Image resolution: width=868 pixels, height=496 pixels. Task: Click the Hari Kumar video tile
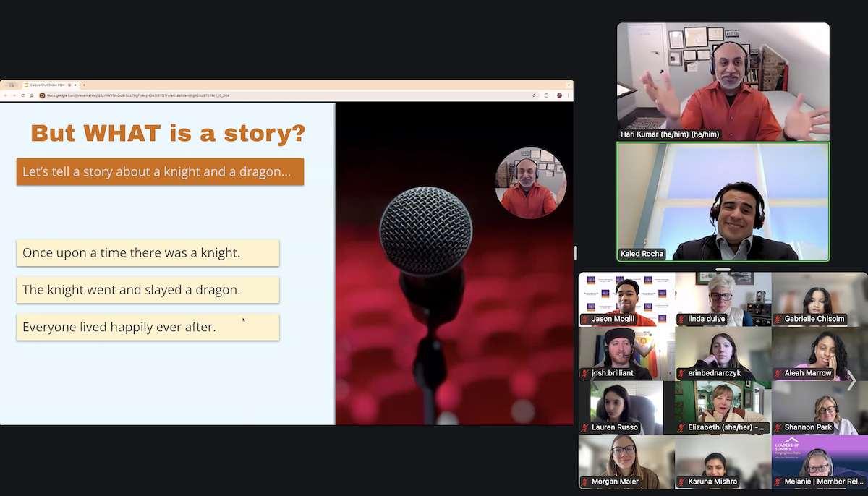(723, 81)
